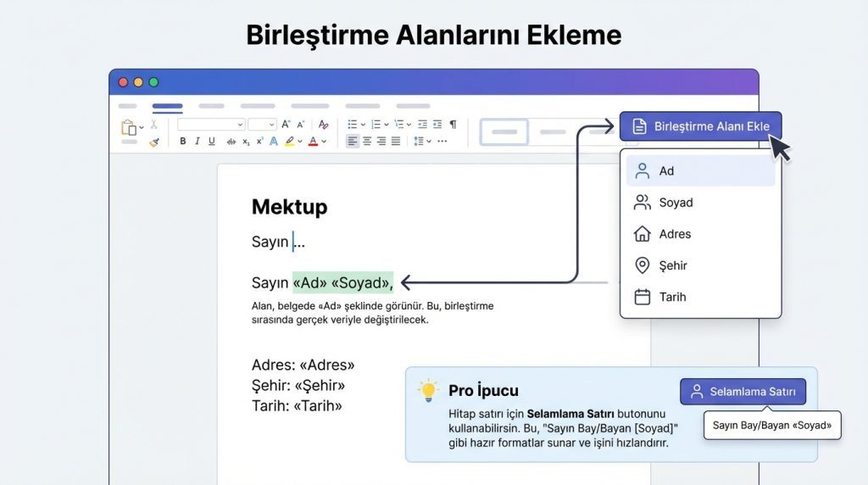Image resolution: width=868 pixels, height=485 pixels.
Task: Apply the red font color
Action: coord(313,142)
